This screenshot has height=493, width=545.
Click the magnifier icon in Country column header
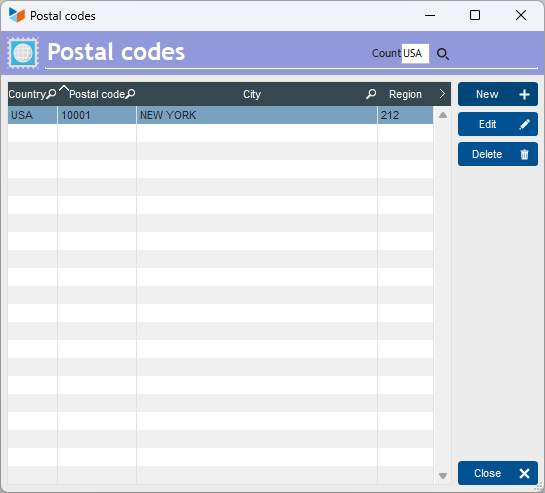pos(51,94)
